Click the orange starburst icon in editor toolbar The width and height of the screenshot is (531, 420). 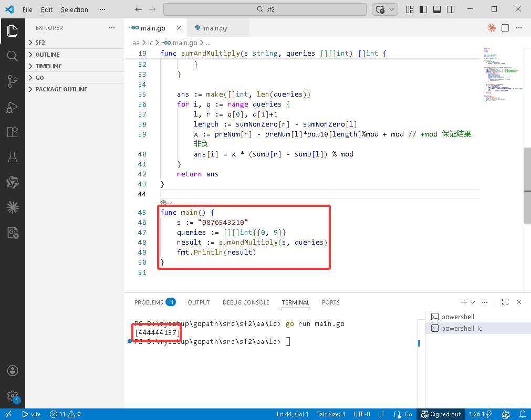click(492, 28)
